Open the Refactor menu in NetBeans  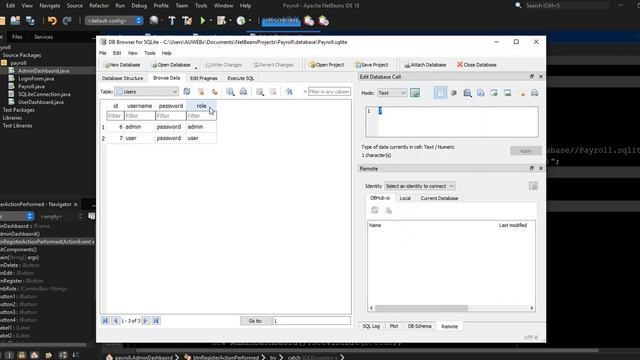point(99,6)
